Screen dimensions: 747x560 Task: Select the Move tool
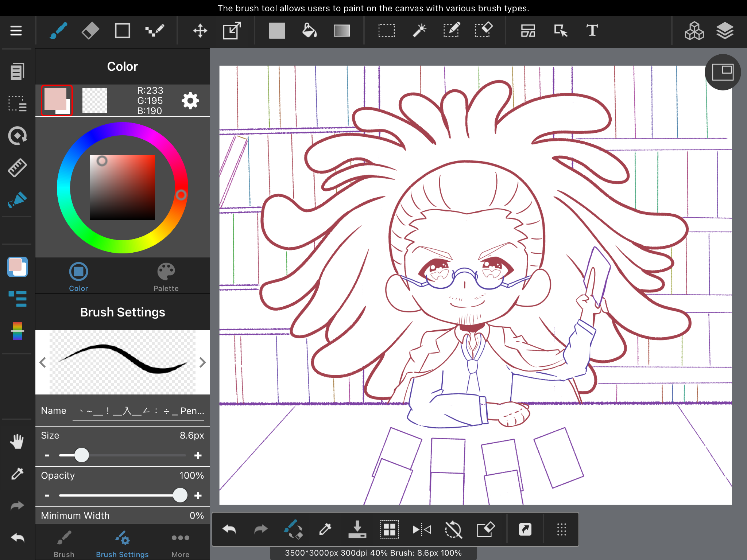(x=200, y=31)
